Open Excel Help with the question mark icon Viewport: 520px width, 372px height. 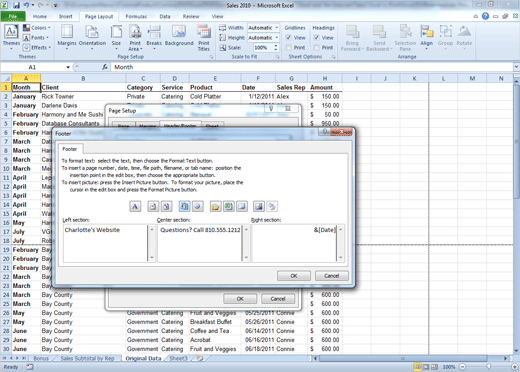(485, 16)
